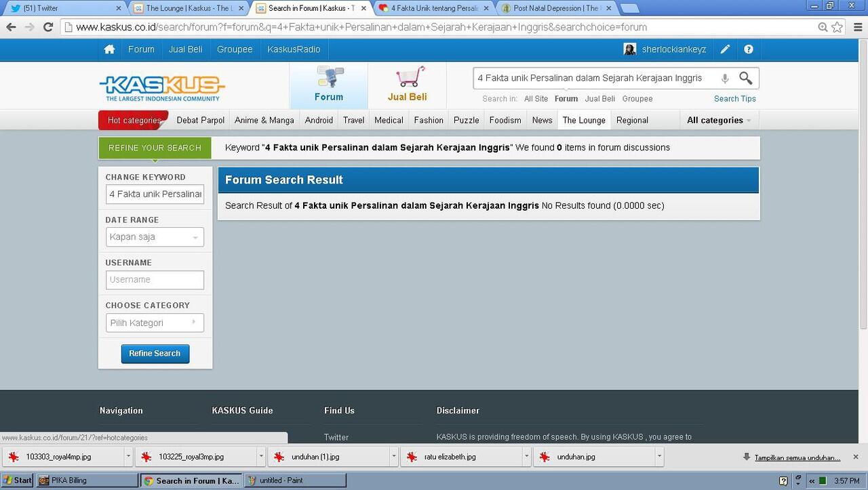Reload the page with the refresh icon
This screenshot has height=490, width=868.
click(x=48, y=27)
